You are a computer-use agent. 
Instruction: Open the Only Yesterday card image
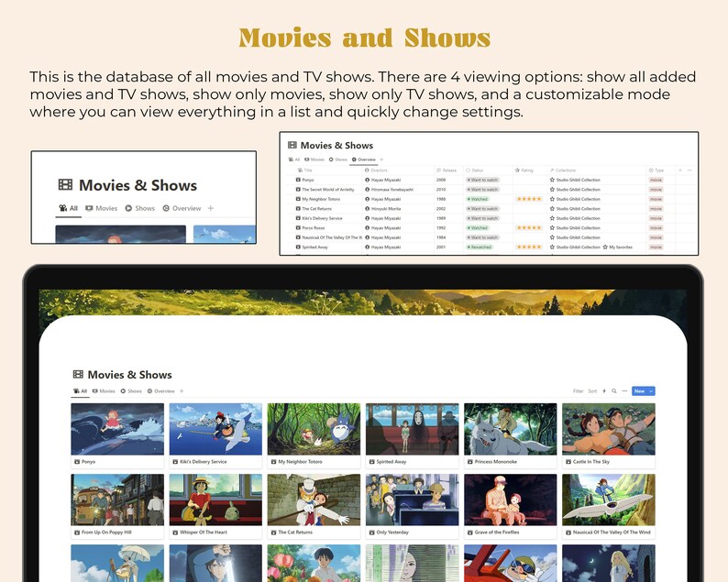413,500
